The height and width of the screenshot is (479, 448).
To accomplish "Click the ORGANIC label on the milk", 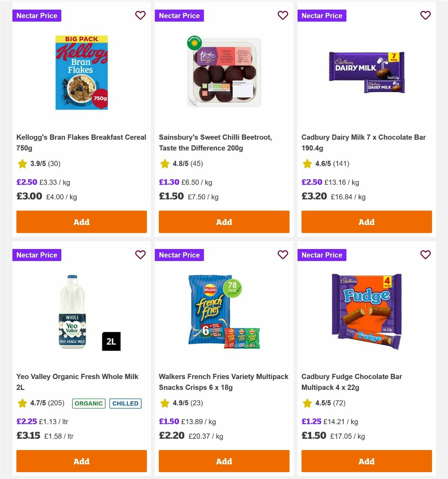I will point(88,403).
